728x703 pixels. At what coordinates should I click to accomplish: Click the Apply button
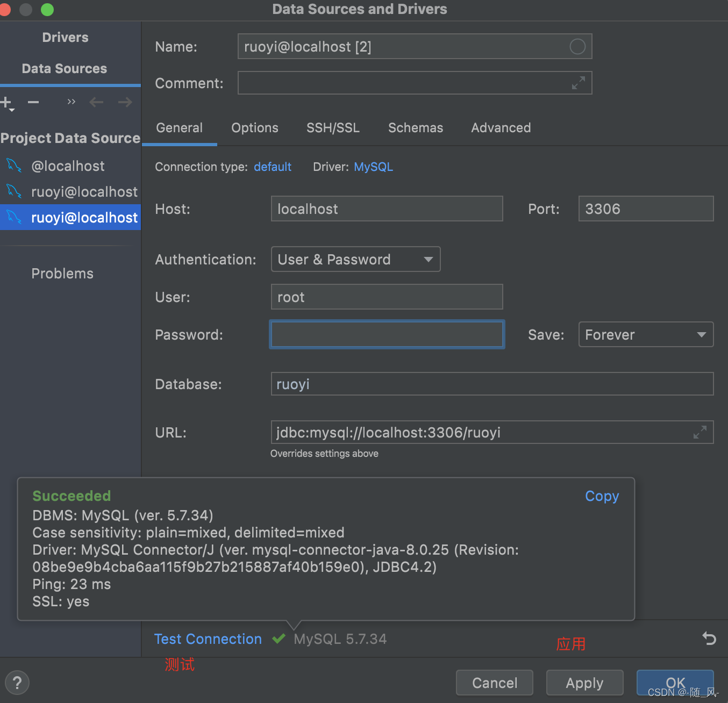[x=584, y=683]
